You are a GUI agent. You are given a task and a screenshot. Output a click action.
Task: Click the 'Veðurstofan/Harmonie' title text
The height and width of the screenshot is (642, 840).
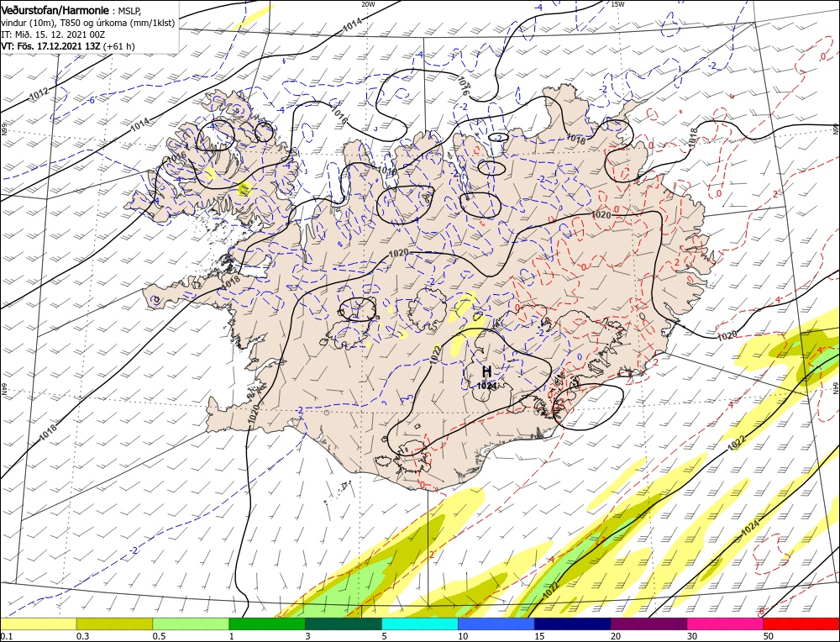pos(55,11)
